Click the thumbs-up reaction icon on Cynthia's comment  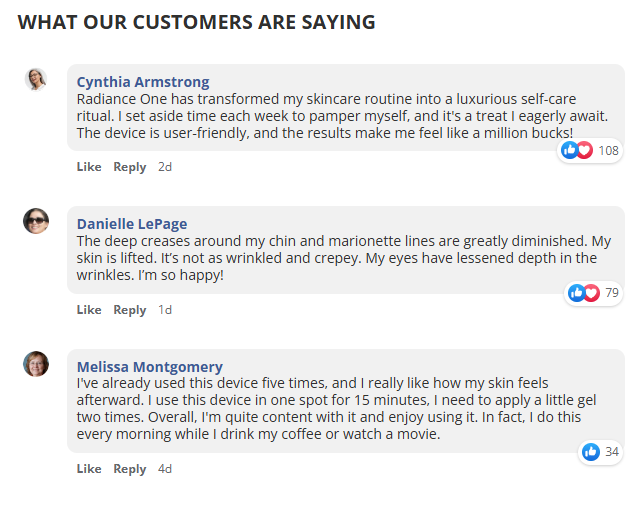(570, 150)
